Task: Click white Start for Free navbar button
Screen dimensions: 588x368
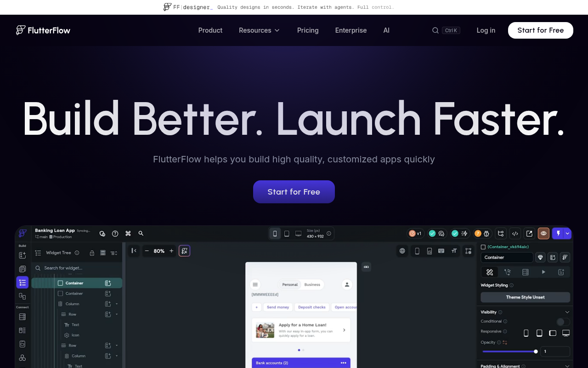Action: tap(541, 30)
